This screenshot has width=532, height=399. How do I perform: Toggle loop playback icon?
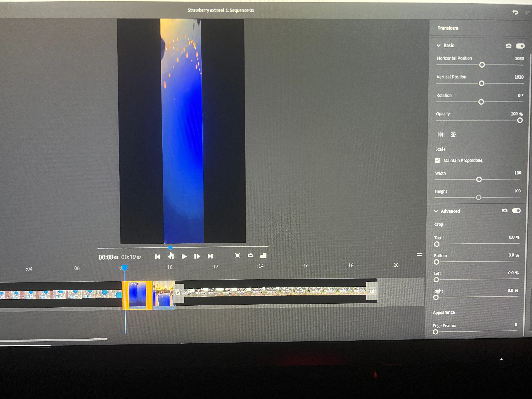click(250, 255)
